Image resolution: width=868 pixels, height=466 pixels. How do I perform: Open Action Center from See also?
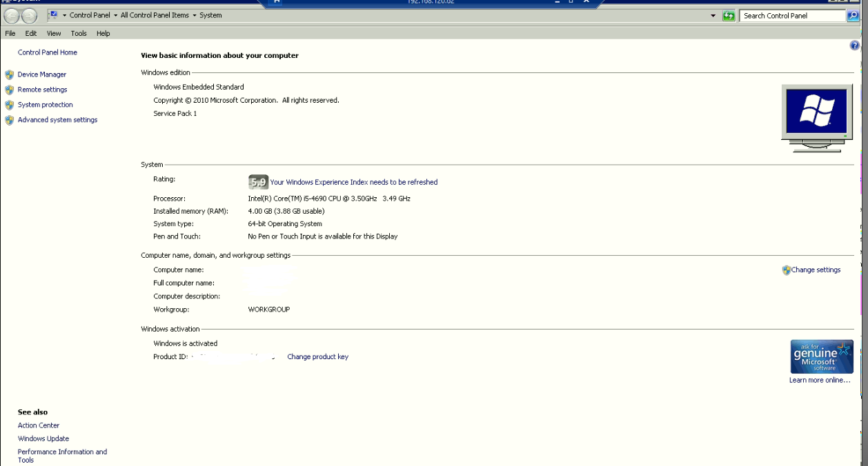click(x=39, y=425)
